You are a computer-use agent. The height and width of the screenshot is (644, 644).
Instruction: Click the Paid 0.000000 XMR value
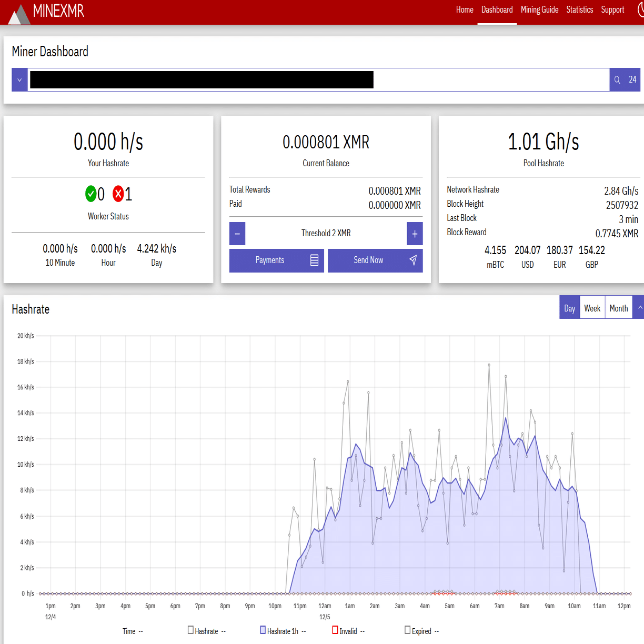[395, 205]
